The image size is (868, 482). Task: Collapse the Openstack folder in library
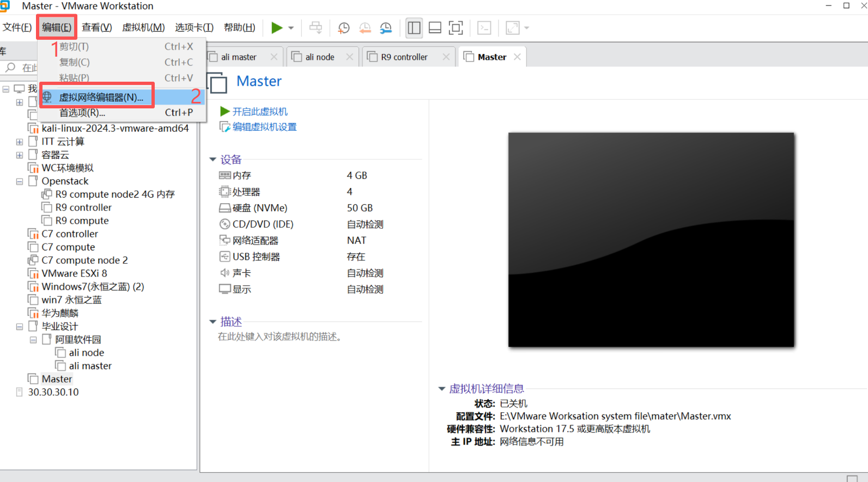[x=20, y=181]
